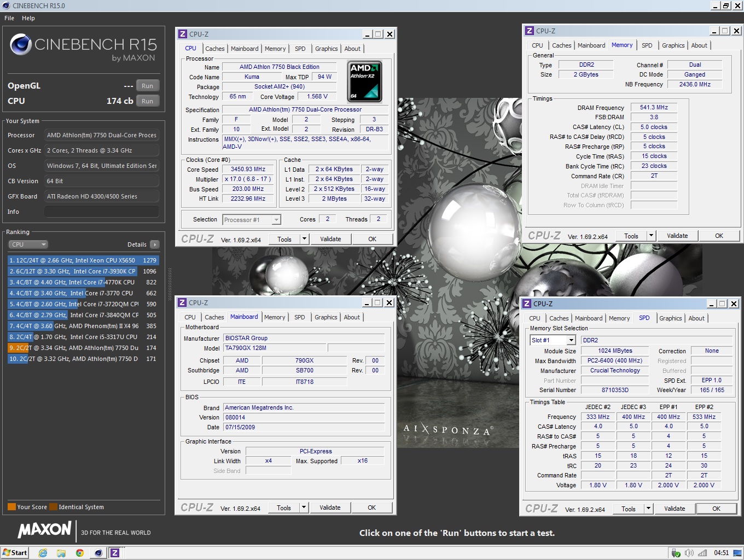Image resolution: width=744 pixels, height=560 pixels.
Task: Click the Internet Explorer taskbar icon
Action: (x=43, y=553)
